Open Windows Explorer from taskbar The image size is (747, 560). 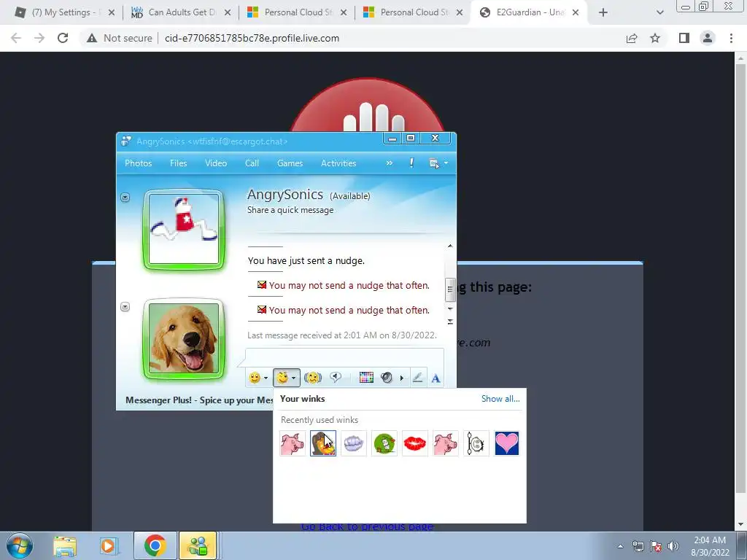click(x=65, y=546)
